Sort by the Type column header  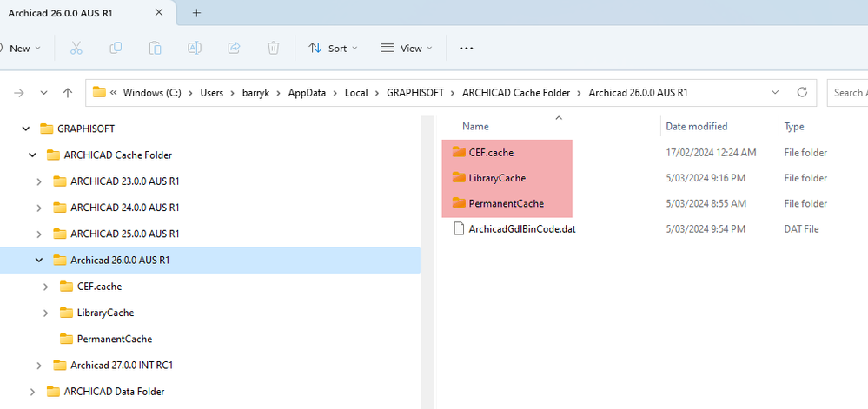pos(794,126)
